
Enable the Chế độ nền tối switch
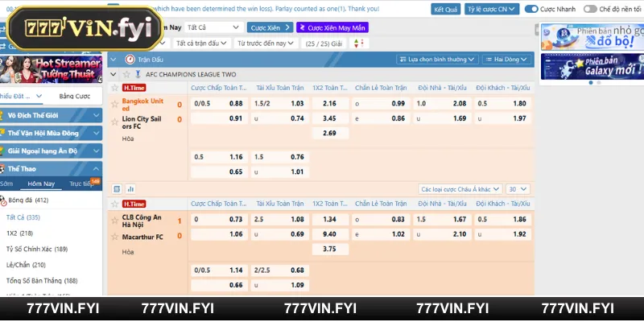tap(590, 9)
